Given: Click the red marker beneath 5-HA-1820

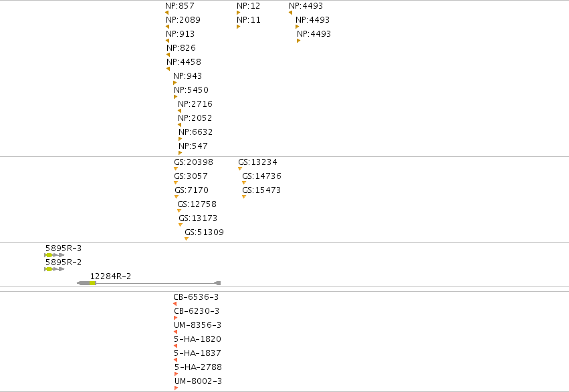Looking at the screenshot, I should [176, 346].
